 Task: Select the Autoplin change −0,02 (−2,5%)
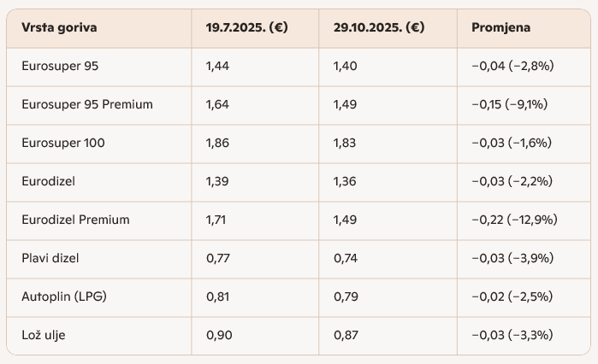[x=511, y=296]
